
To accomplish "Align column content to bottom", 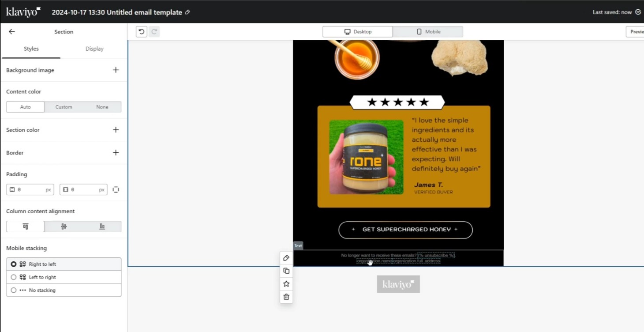I will click(102, 226).
